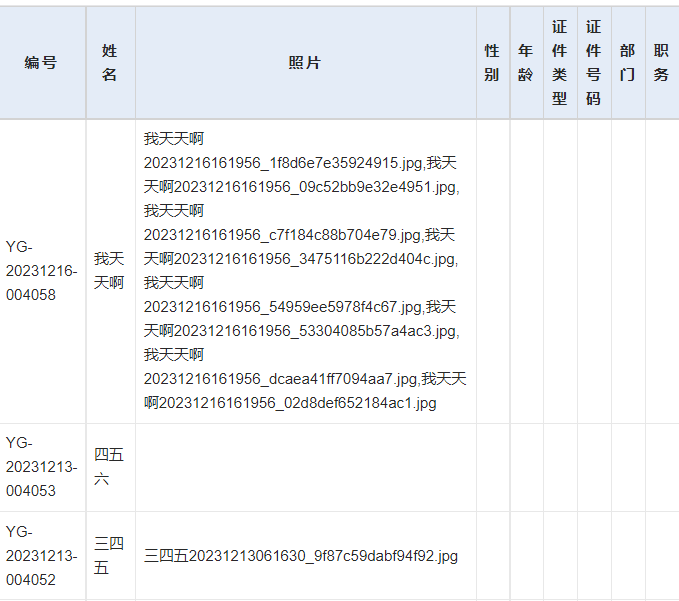This screenshot has width=679, height=601.
Task: Click the 姓名 column header
Action: coord(110,63)
